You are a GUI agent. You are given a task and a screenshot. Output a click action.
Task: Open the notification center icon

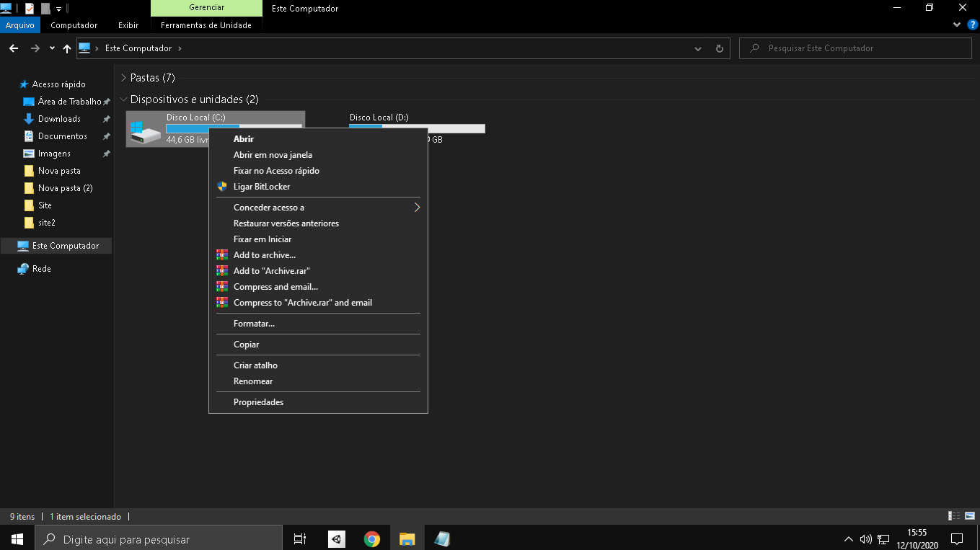[x=957, y=538]
